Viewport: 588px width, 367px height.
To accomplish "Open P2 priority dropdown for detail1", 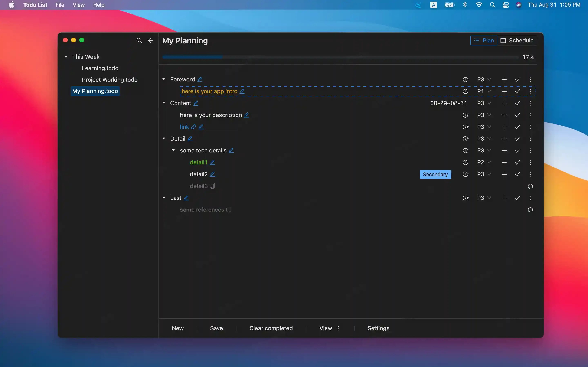I will (484, 162).
